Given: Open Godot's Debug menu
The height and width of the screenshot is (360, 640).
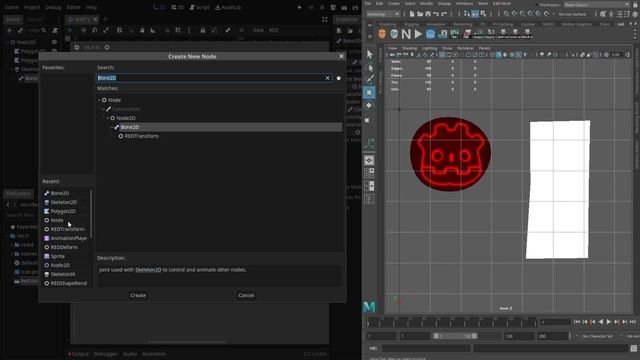Looking at the screenshot, I should 53,7.
